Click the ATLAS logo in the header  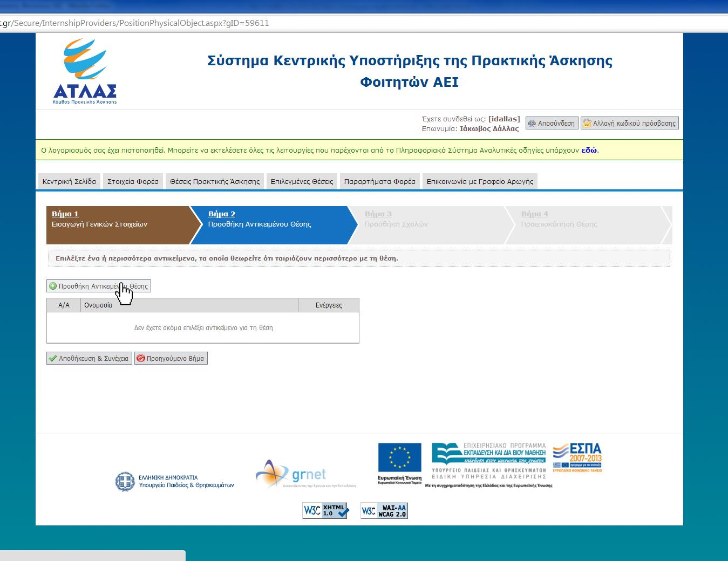[85, 71]
